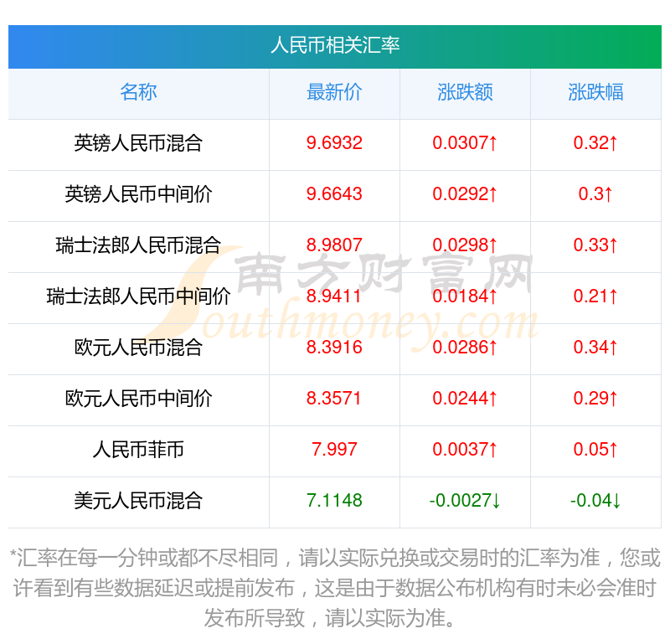Select the 涨跌额 column header
The image size is (670, 644).
[465, 92]
